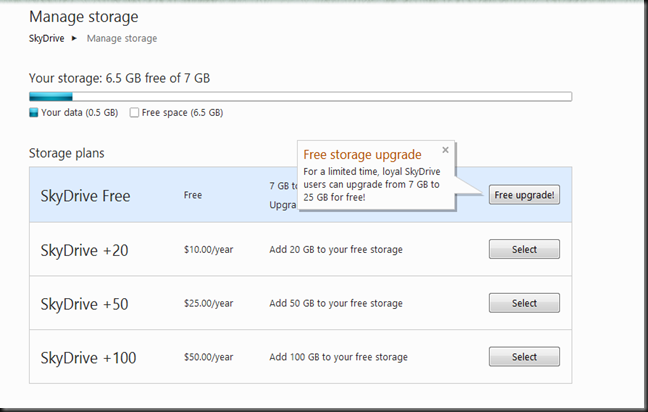Viewport: 648px width, 412px height.
Task: Click the Free storage upgrade tooltip title
Action: click(x=362, y=155)
